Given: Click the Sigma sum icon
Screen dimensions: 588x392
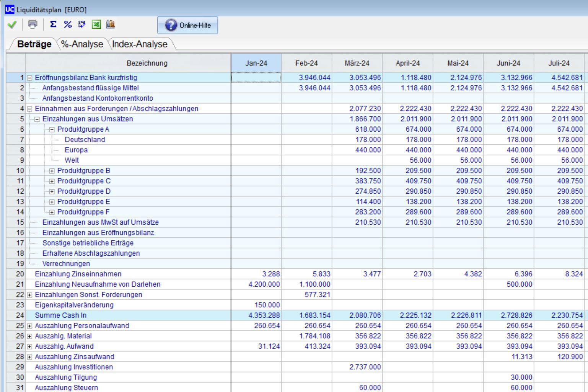Looking at the screenshot, I should pos(53,24).
